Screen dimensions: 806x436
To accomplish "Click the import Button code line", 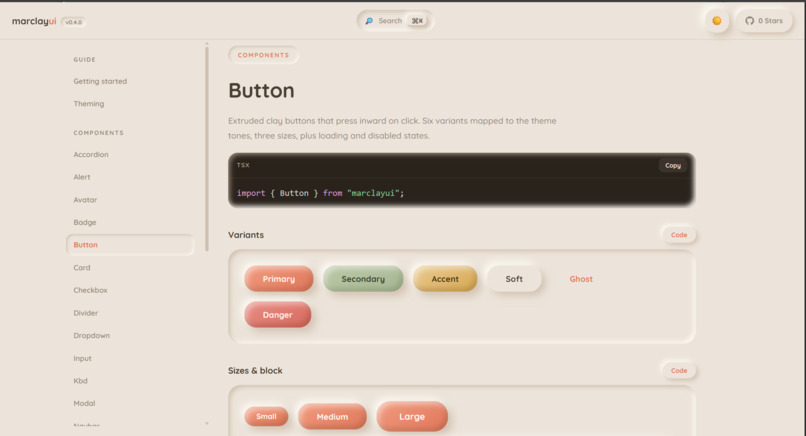I will coord(320,193).
